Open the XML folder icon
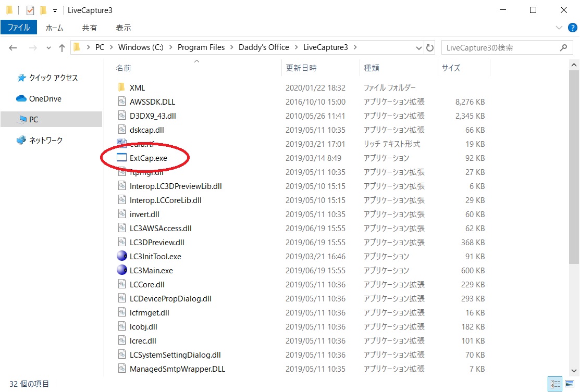Viewport: 580px width, 392px height. pyautogui.click(x=121, y=87)
